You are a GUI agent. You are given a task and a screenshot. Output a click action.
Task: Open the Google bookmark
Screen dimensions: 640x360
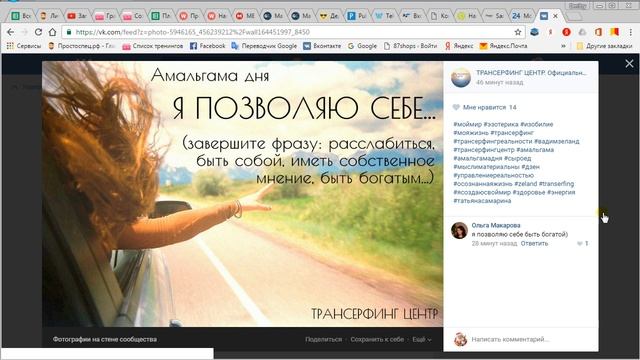(x=362, y=46)
